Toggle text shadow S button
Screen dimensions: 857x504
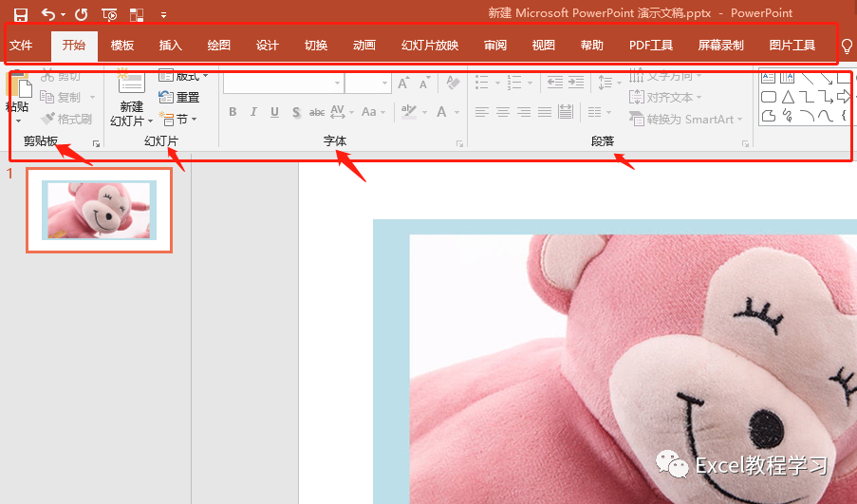(x=296, y=112)
